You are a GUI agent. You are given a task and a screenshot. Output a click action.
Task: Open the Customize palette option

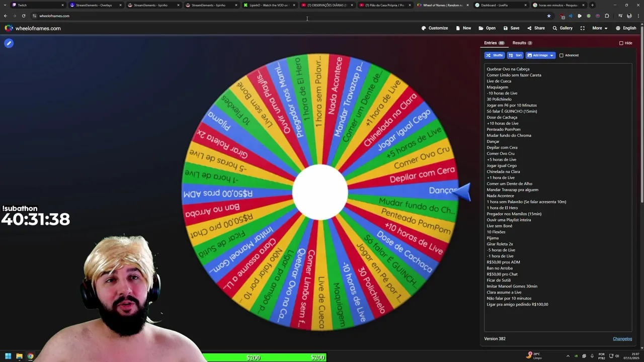coord(435,28)
